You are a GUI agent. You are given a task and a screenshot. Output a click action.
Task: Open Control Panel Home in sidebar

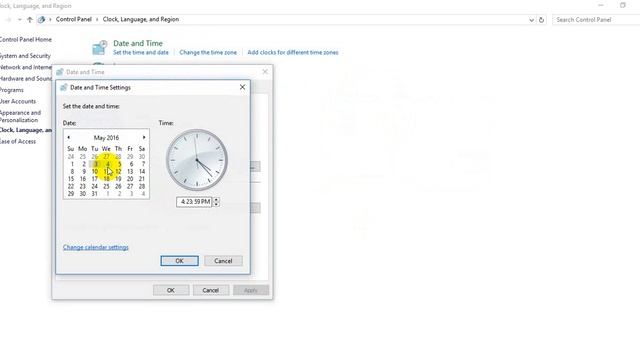pyautogui.click(x=25, y=40)
